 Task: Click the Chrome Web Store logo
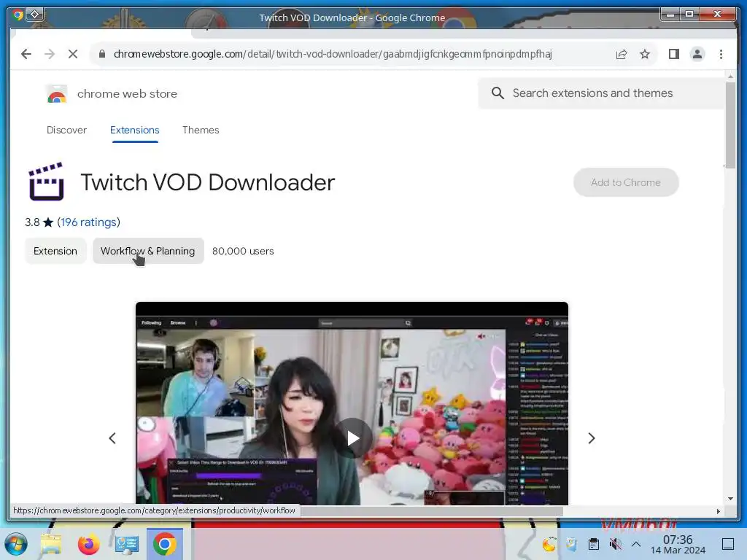(x=56, y=94)
